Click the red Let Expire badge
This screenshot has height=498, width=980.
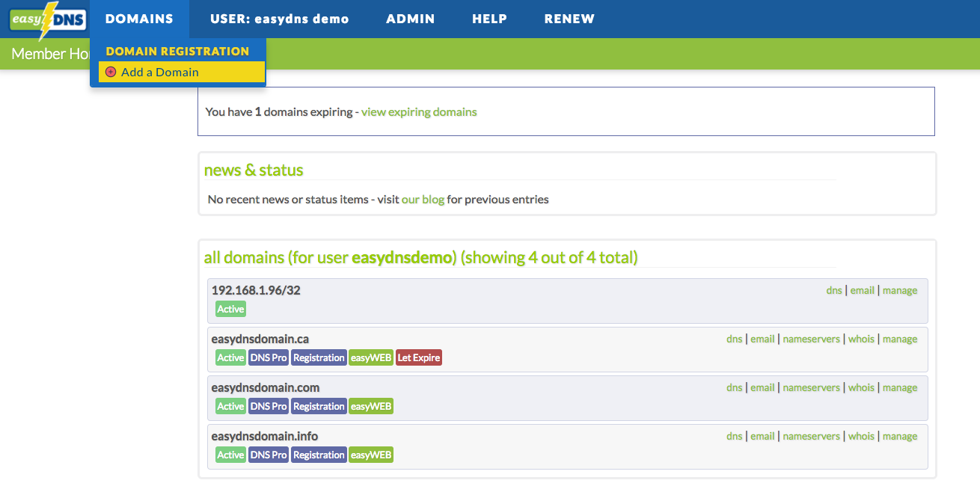click(419, 358)
